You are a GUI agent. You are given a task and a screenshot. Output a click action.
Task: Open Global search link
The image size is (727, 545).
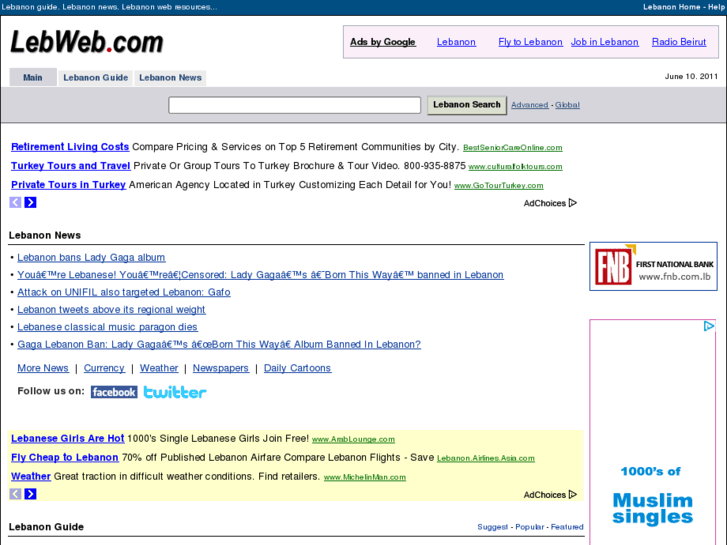tap(567, 105)
